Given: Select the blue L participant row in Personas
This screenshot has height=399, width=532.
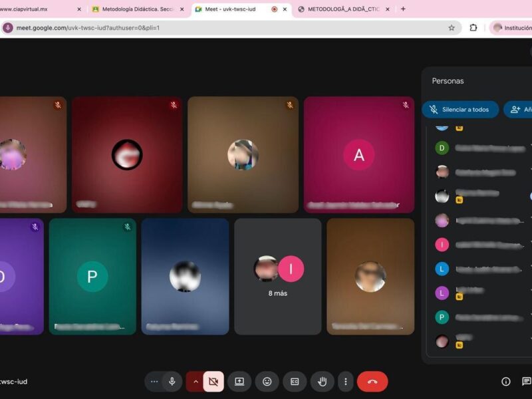Looking at the screenshot, I should tap(481, 269).
